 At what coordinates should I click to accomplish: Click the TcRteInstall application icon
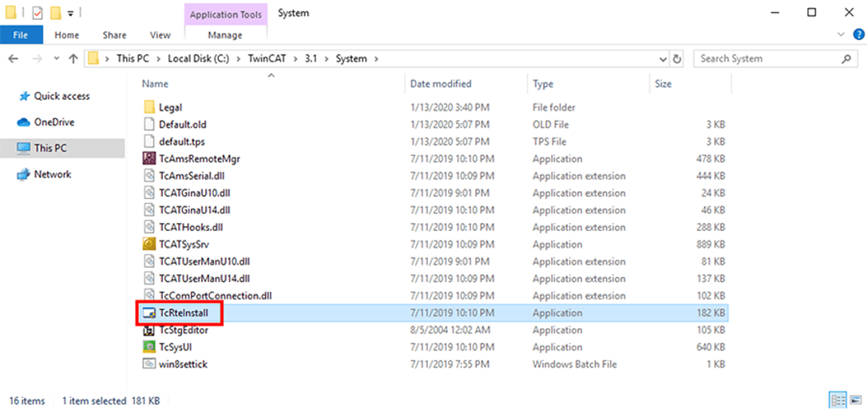coord(149,313)
